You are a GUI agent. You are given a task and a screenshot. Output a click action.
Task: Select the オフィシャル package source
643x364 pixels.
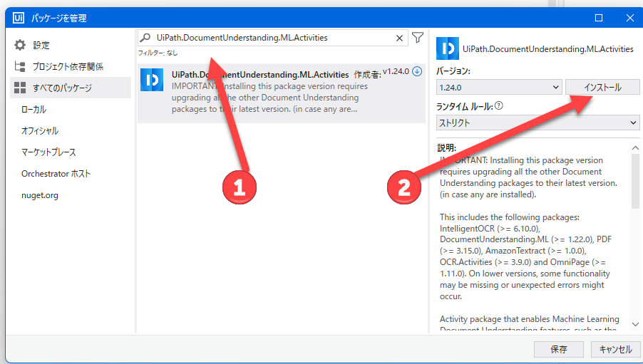coord(40,131)
